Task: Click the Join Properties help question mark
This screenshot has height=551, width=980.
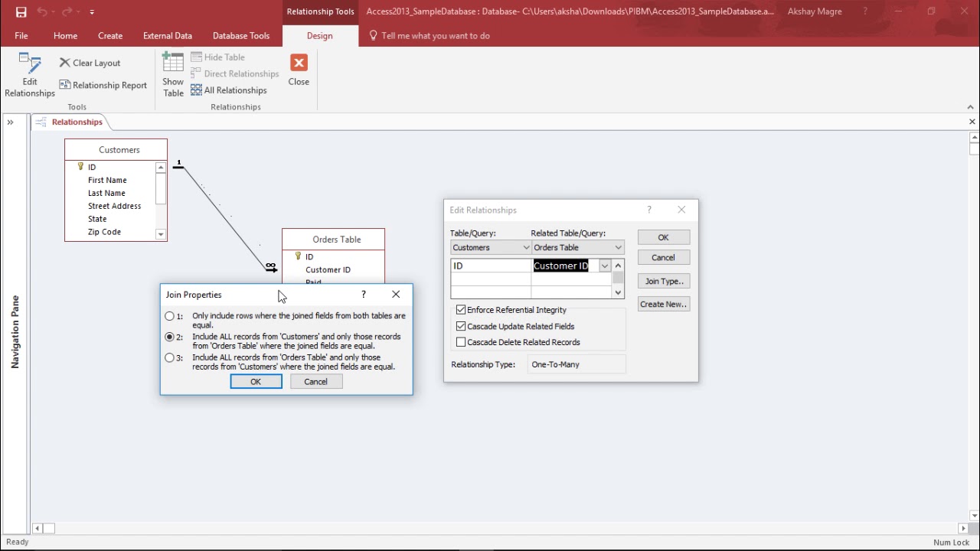Action: click(x=364, y=295)
